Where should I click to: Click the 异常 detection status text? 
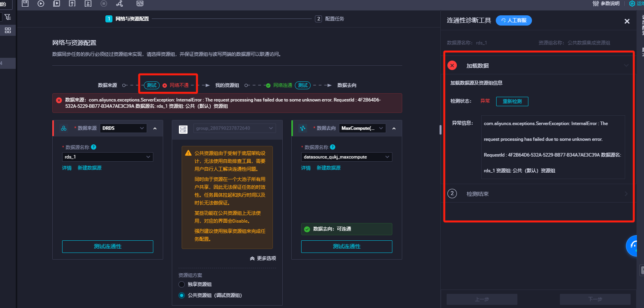tap(485, 101)
